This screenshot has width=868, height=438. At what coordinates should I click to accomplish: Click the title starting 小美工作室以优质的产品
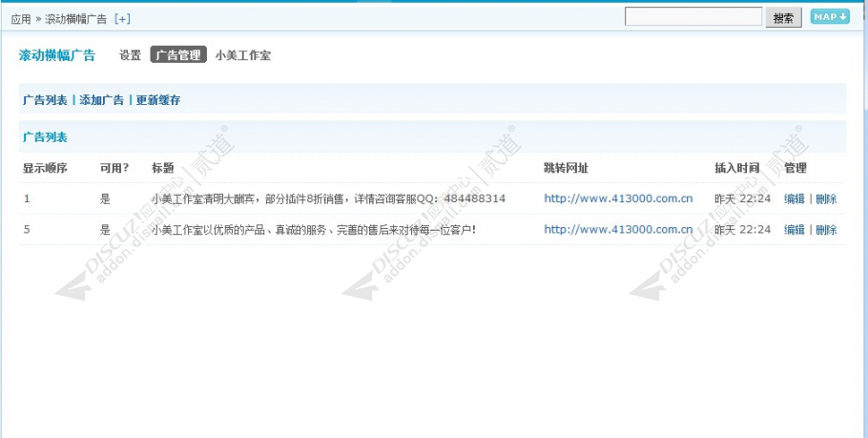pyautogui.click(x=314, y=230)
